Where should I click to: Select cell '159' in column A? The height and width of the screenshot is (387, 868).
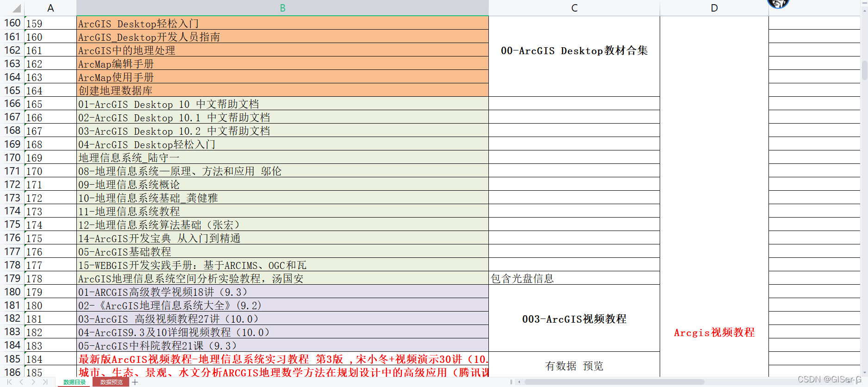pos(50,23)
